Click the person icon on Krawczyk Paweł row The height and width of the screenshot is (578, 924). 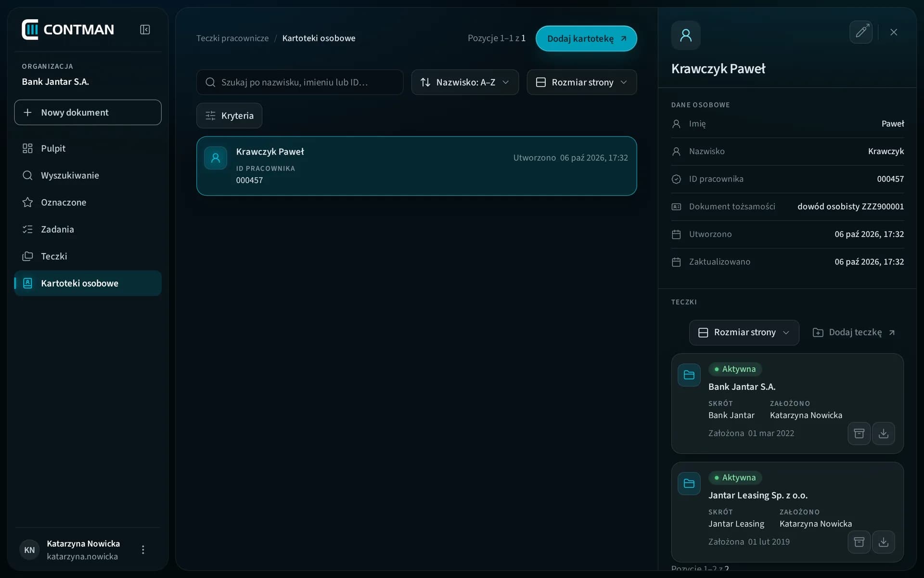click(x=216, y=158)
